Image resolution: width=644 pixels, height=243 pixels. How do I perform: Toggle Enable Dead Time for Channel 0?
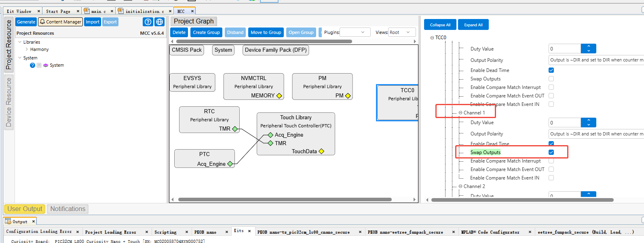pyautogui.click(x=551, y=70)
